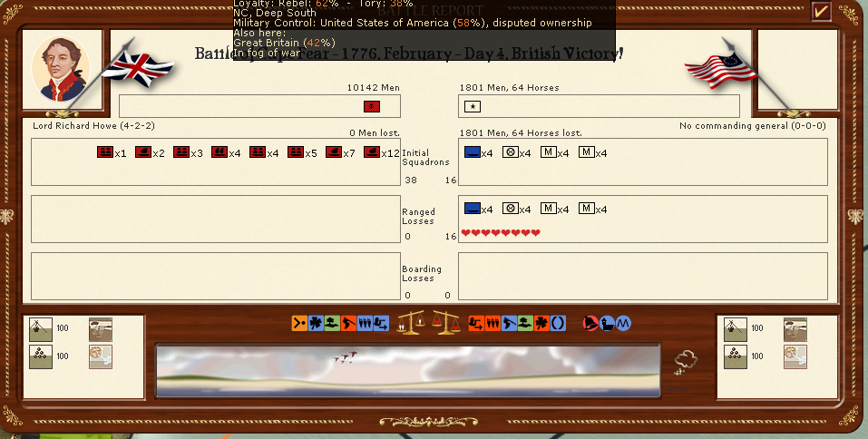Image resolution: width=868 pixels, height=439 pixels.
Task: Click the row of red hearts under Ranged Losses
Action: (x=501, y=233)
